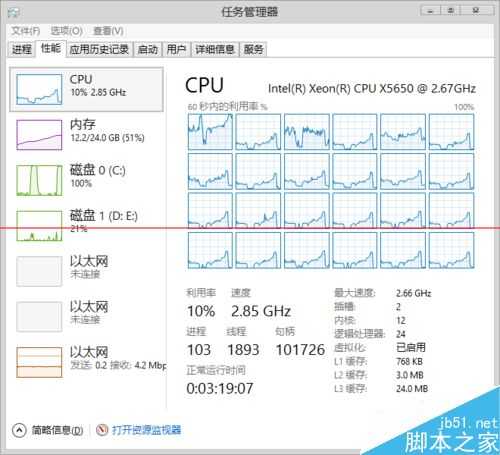Select the 性能 tab
Viewport: 500px width, 455px height.
[x=51, y=49]
